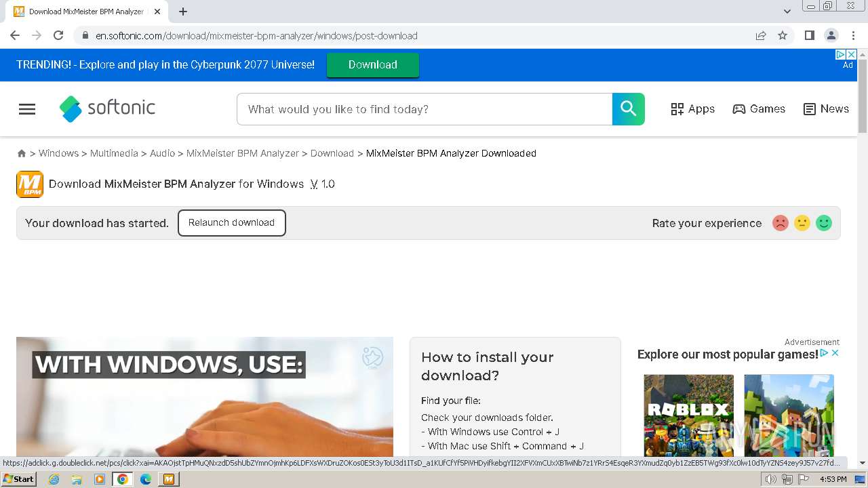Image resolution: width=868 pixels, height=488 pixels.
Task: Rate experience with yellow neutral face
Action: (x=802, y=223)
